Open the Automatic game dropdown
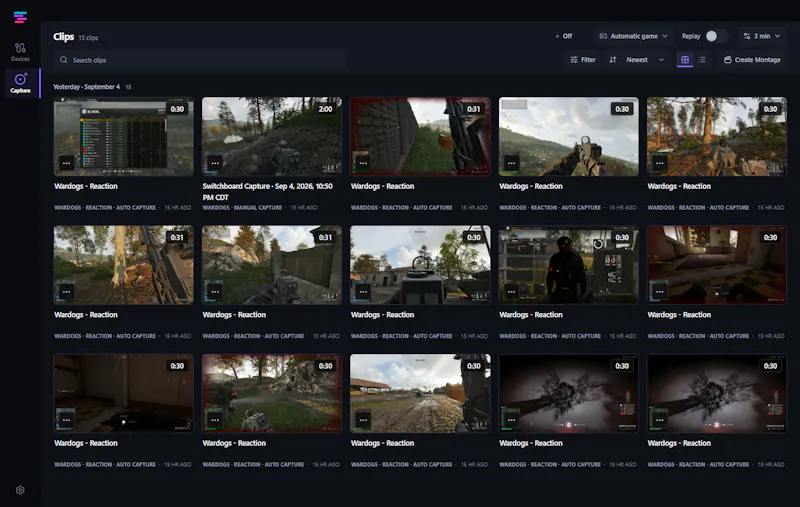 coord(633,36)
